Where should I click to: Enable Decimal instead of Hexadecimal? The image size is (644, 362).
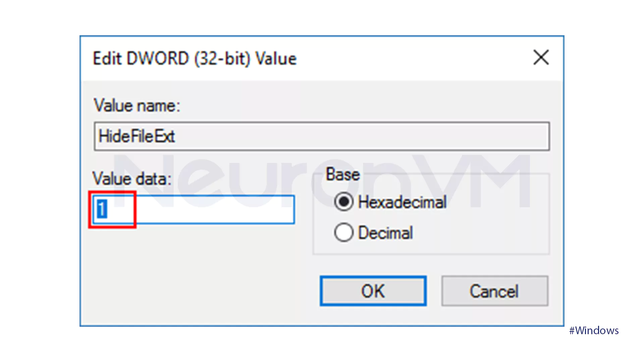(343, 232)
